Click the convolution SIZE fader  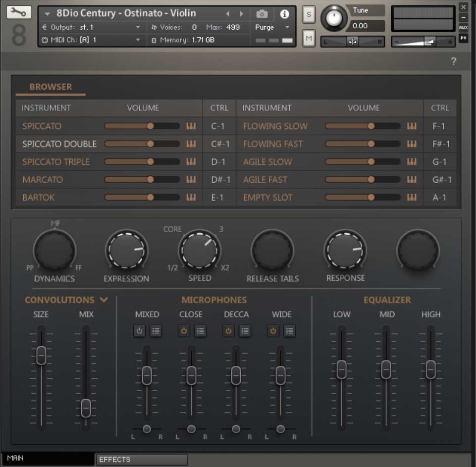[41, 355]
